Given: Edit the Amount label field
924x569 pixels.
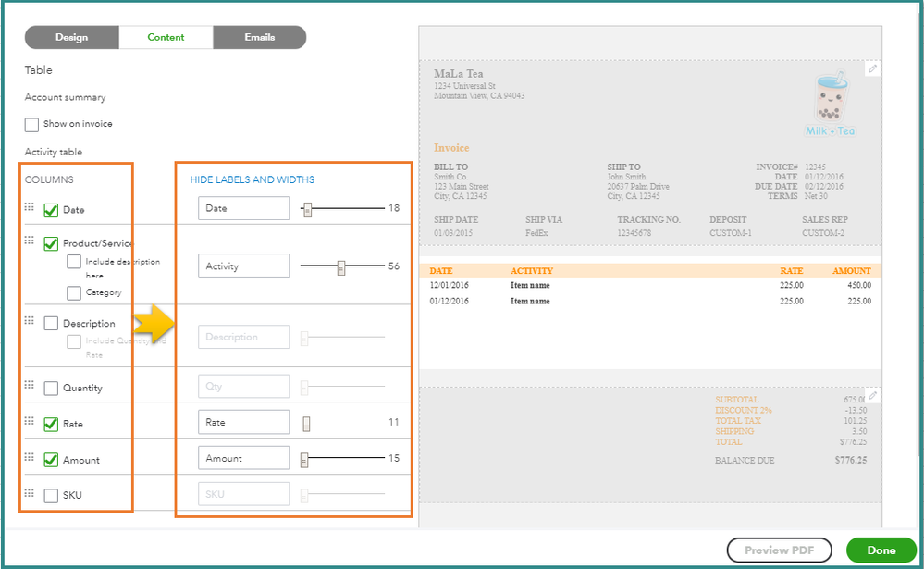Looking at the screenshot, I should click(243, 458).
